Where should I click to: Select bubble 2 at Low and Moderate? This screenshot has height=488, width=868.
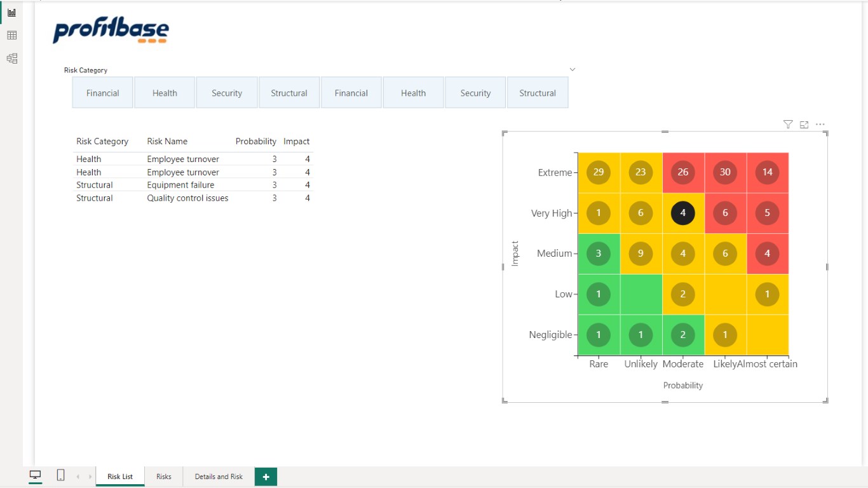click(x=683, y=294)
